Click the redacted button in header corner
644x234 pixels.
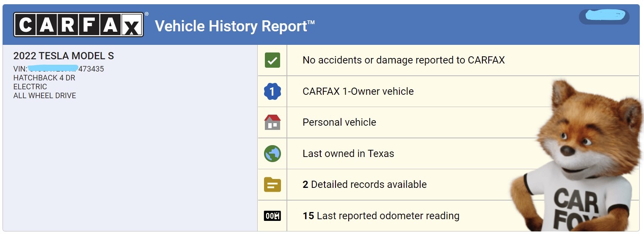tap(604, 17)
